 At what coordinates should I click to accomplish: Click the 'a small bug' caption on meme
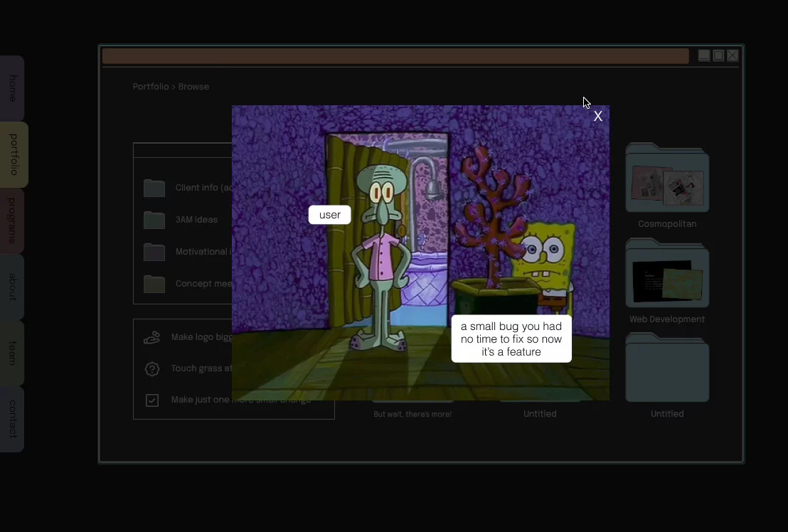coord(511,339)
